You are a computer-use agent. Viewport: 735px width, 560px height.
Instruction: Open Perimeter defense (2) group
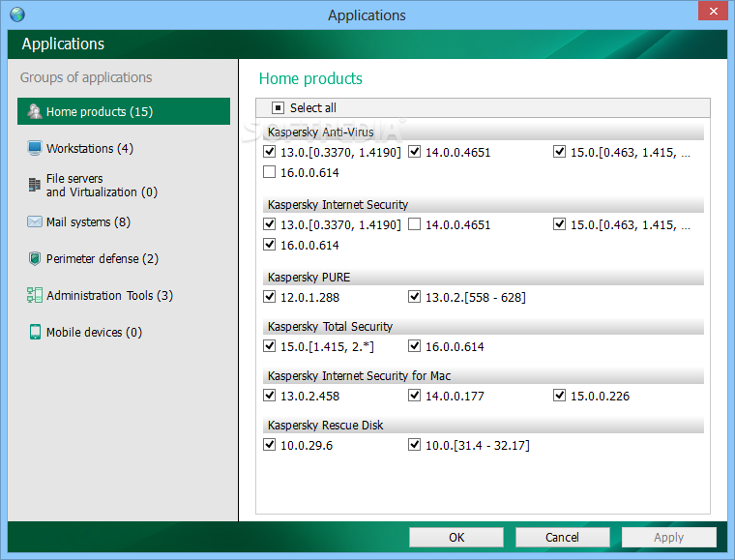click(x=103, y=258)
